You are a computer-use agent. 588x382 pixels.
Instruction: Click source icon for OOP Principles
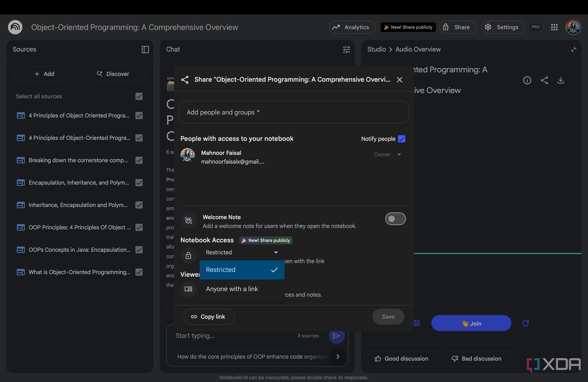tap(21, 227)
